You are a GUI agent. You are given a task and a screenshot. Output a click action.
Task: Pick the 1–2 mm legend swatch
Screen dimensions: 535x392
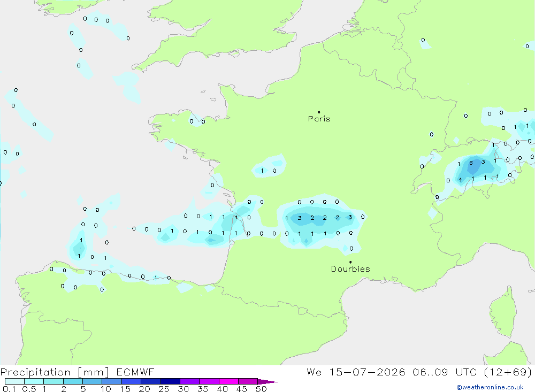tap(53, 381)
